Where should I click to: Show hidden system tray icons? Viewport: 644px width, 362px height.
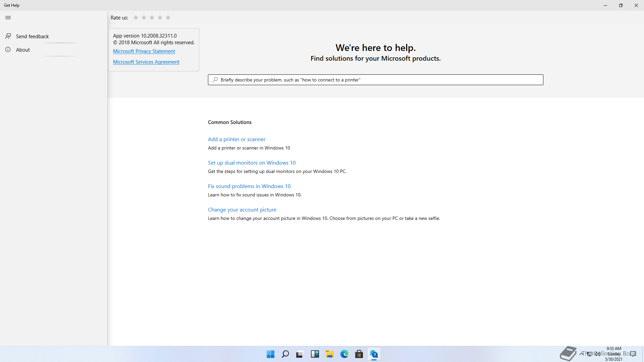pos(582,354)
